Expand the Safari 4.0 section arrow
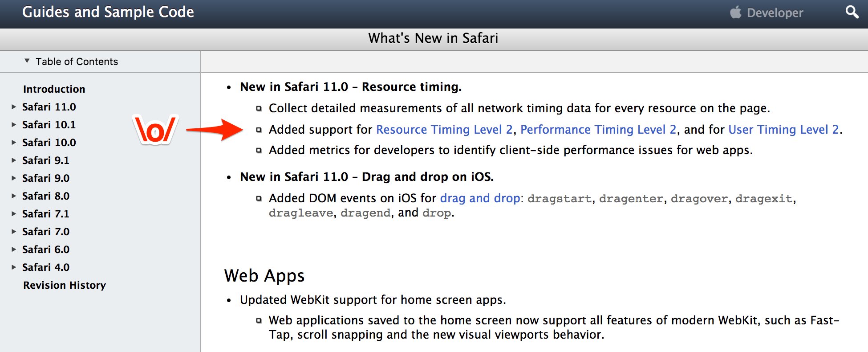The height and width of the screenshot is (352, 868). point(14,267)
